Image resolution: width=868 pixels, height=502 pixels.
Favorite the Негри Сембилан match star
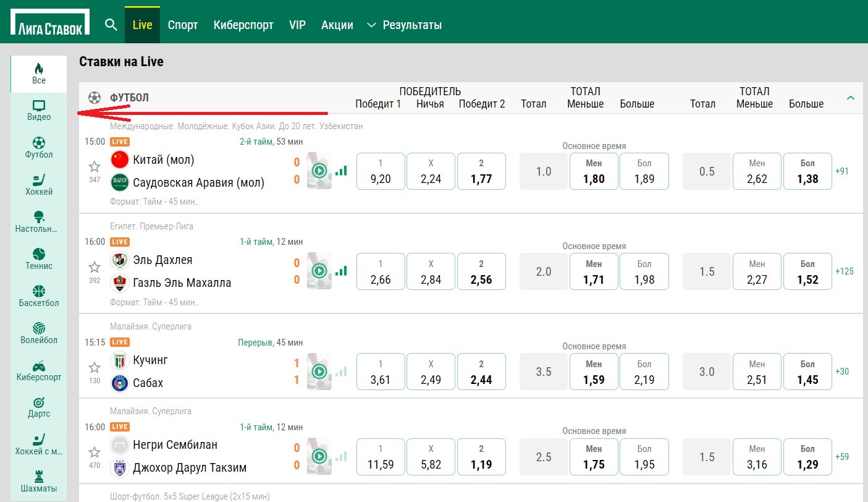(95, 452)
